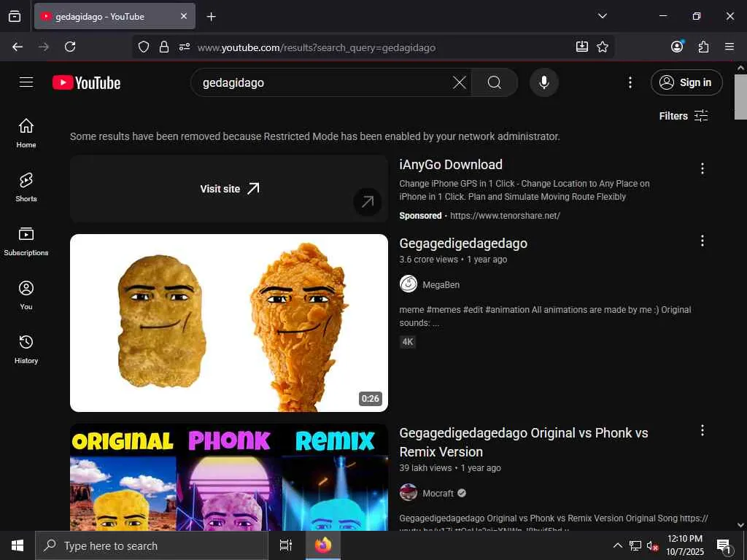Click the install app icon in the address bar
This screenshot has width=747, height=560.
[x=581, y=47]
